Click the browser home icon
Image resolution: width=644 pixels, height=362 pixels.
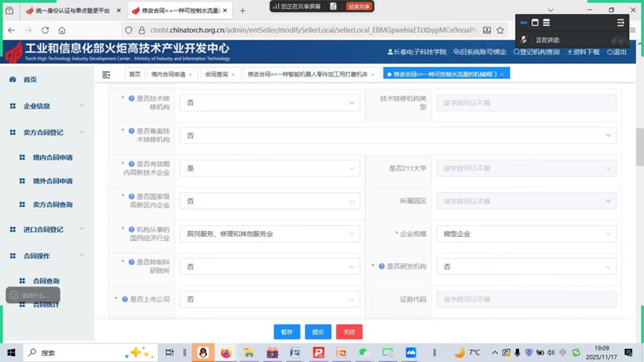pos(62,31)
